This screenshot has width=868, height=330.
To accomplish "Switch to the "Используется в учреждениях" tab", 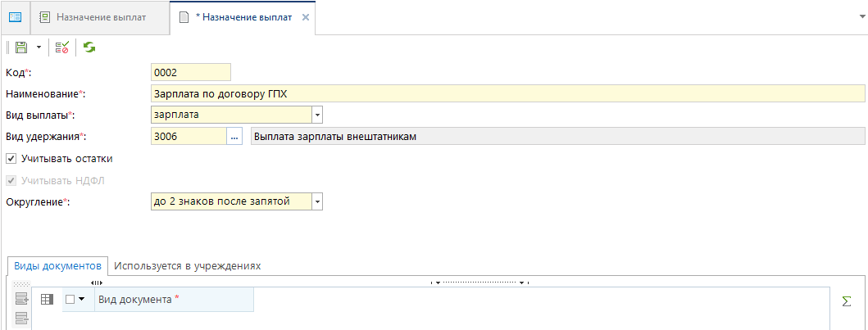I will 188,266.
